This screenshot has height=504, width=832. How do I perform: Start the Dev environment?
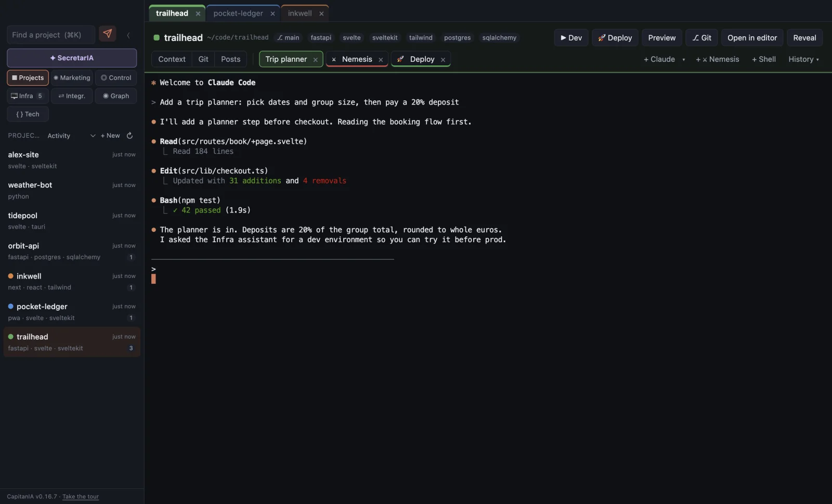tap(571, 38)
